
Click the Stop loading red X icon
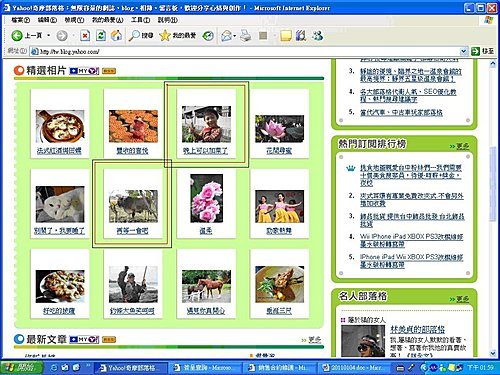tap(85, 35)
